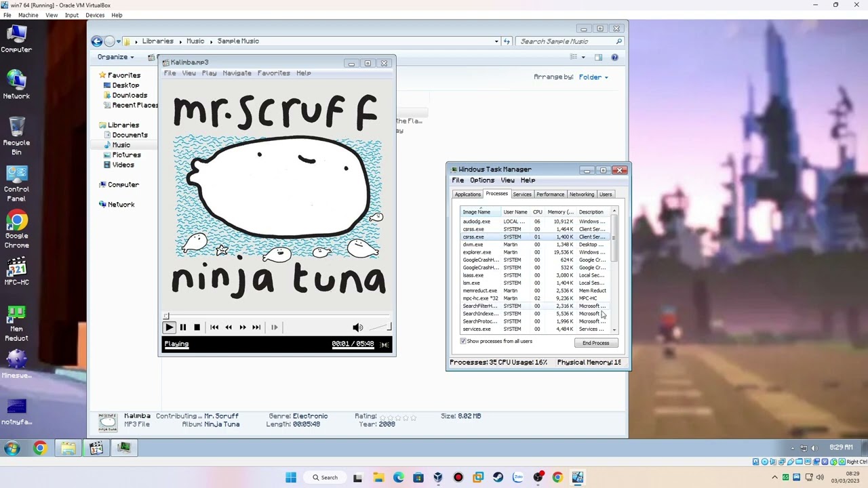The width and height of the screenshot is (868, 488).
Task: Open Explorer help via question mark icon
Action: (614, 58)
